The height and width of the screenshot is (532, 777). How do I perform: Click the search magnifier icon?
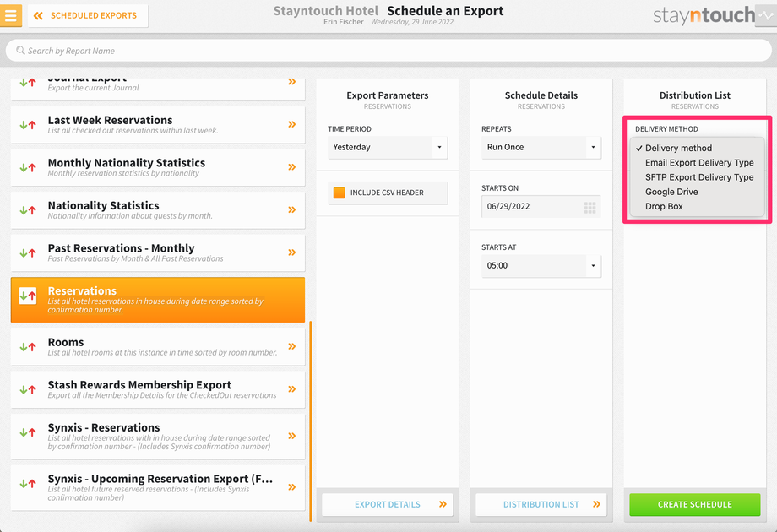point(20,51)
